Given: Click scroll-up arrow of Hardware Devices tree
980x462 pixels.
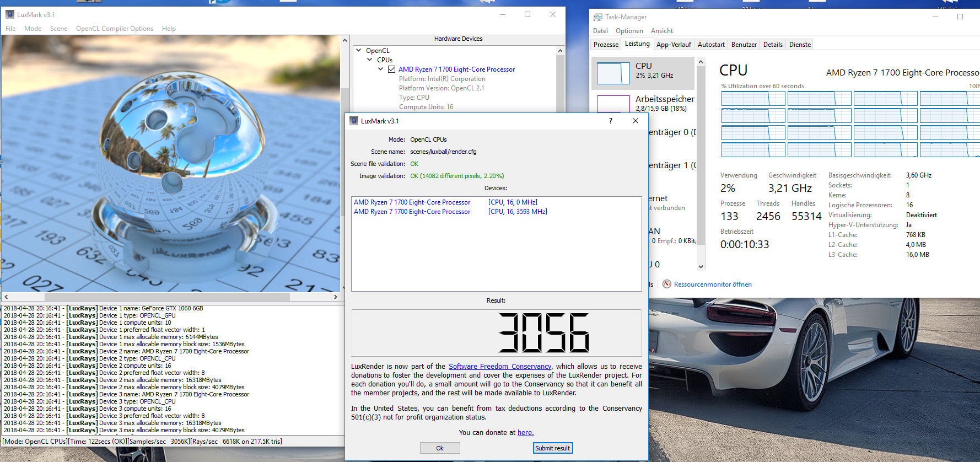Looking at the screenshot, I should [560, 51].
